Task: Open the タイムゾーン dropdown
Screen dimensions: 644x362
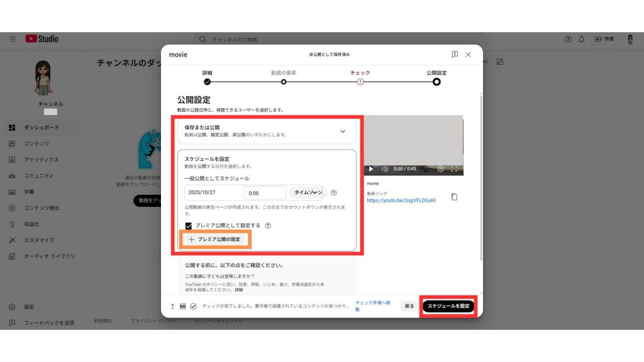Action: tap(308, 192)
